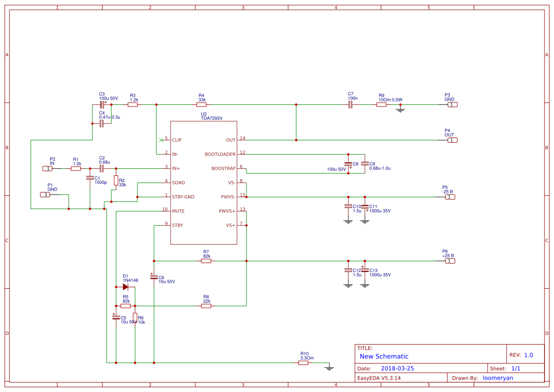The image size is (554, 392).
Task: Click the CLIP pin no-connect marker
Action: click(162, 139)
